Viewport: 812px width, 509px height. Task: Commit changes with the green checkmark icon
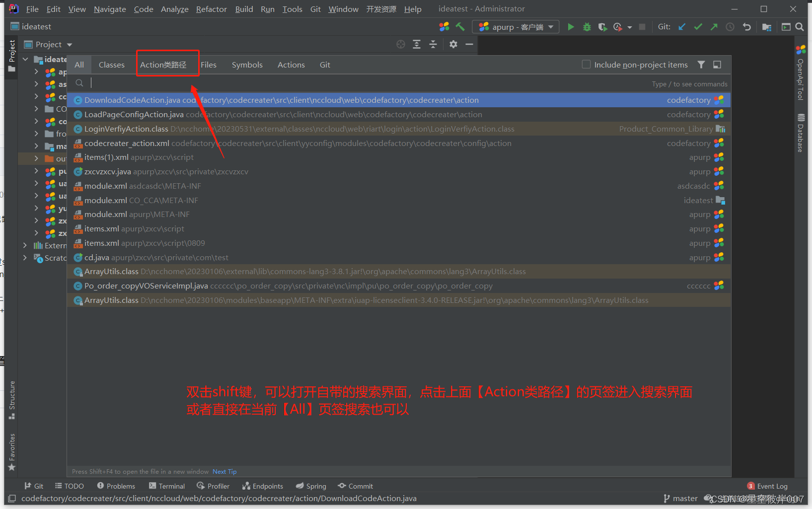(698, 27)
